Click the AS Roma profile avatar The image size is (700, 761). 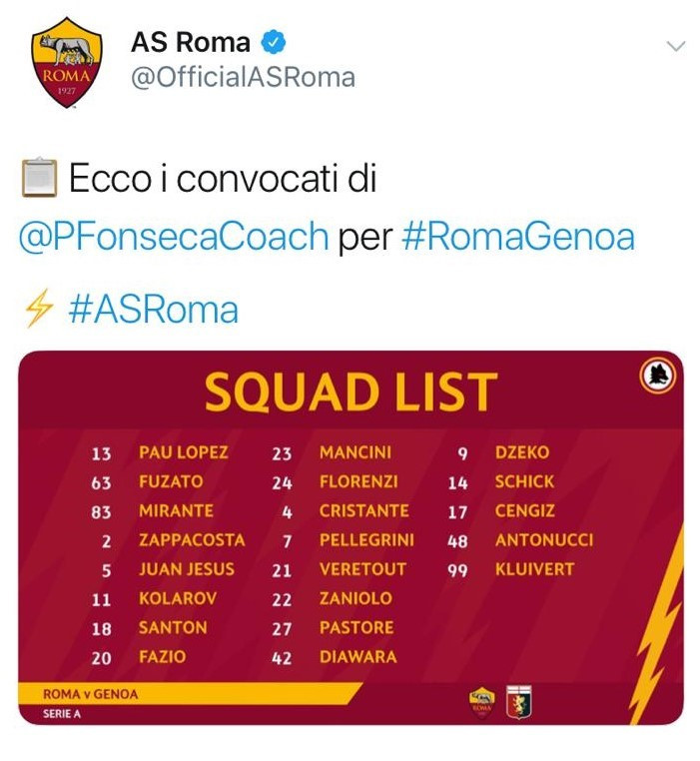(x=64, y=62)
